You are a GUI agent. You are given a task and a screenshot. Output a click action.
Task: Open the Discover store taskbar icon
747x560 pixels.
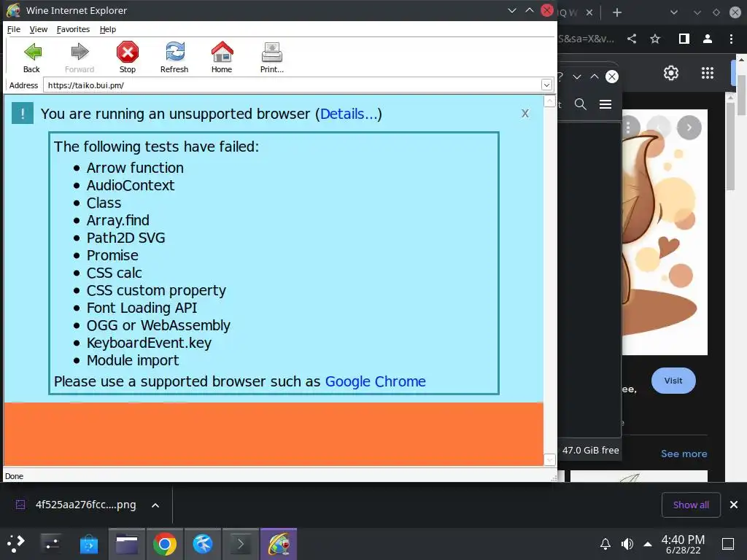pos(88,544)
